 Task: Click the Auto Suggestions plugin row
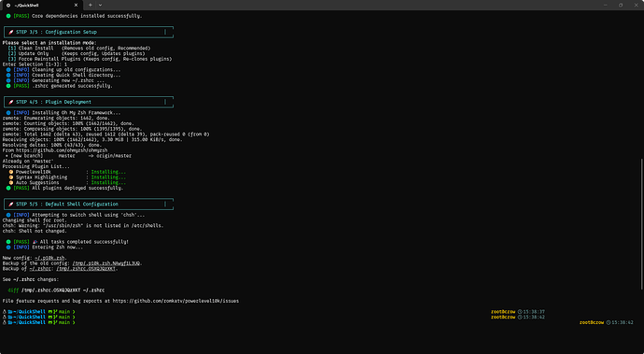point(67,182)
